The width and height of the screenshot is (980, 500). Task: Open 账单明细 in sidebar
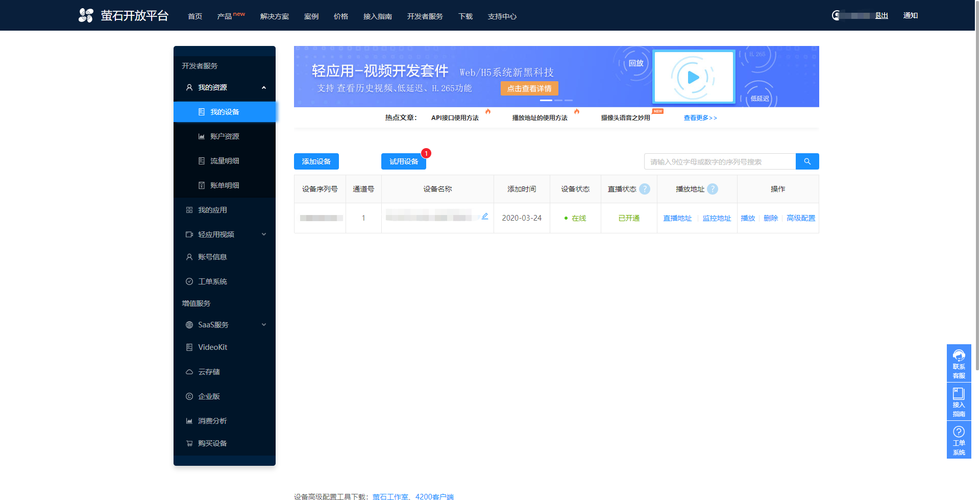[225, 185]
